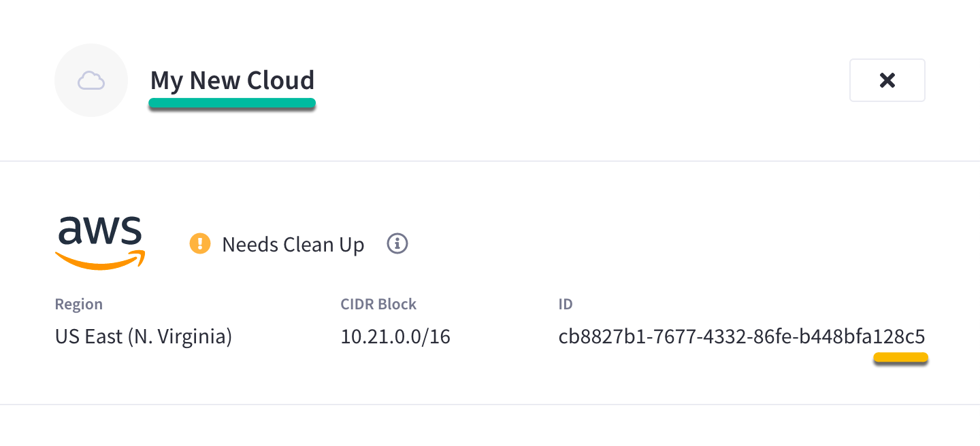Click the Needs Clean Up status label
This screenshot has width=980, height=446.
(x=292, y=244)
